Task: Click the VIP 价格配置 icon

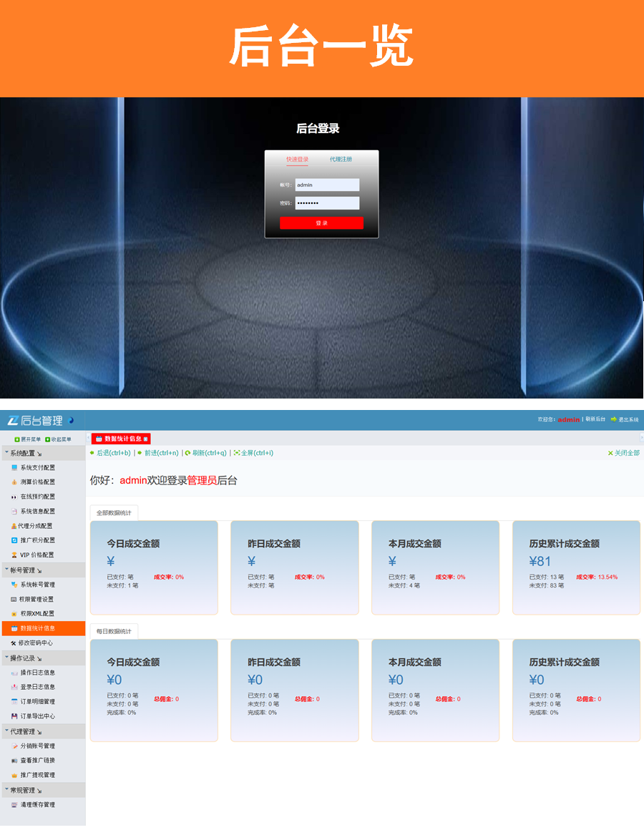Action: 14,555
